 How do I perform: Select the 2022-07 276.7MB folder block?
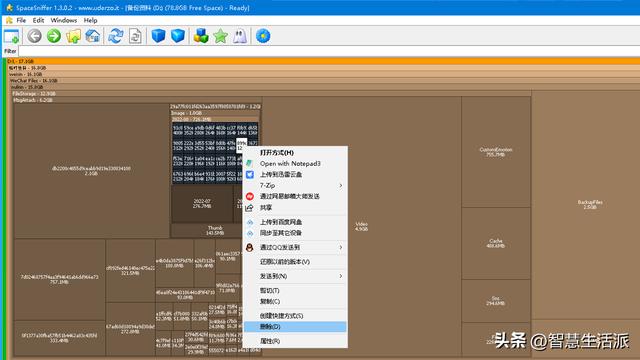(x=202, y=204)
